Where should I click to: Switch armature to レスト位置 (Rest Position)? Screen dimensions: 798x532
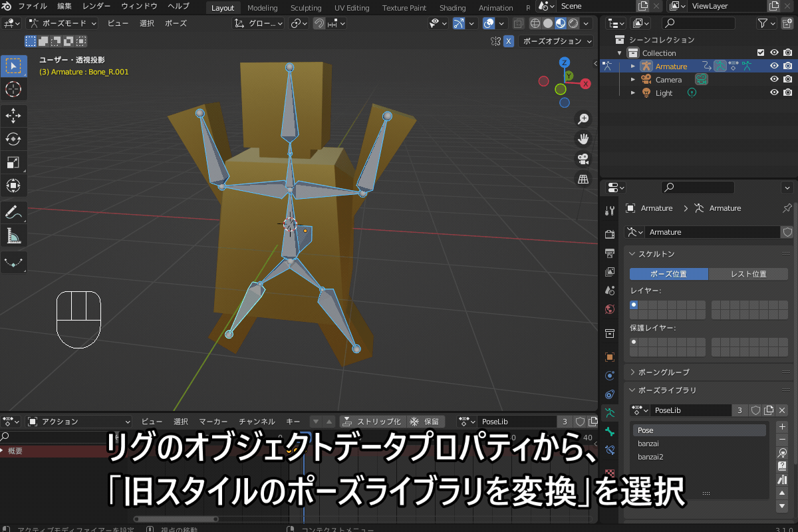(x=749, y=273)
